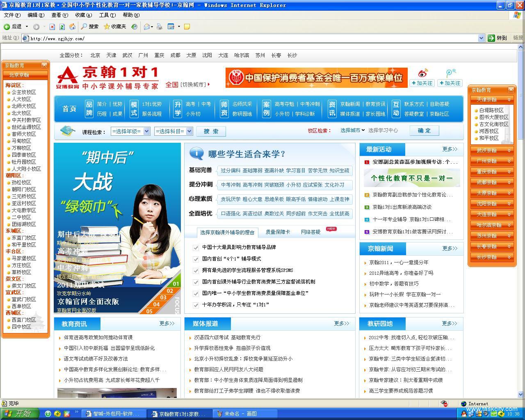Click the 搜 索 course search button
The width and height of the screenshot is (525, 420).
tap(211, 131)
